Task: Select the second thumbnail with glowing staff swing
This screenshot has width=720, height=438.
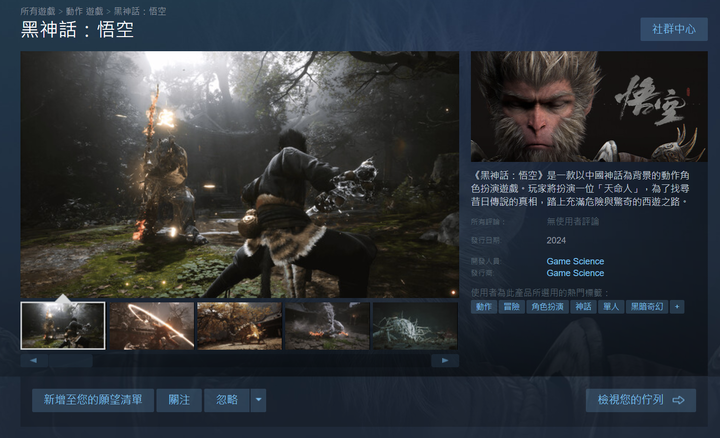Action: pyautogui.click(x=152, y=326)
